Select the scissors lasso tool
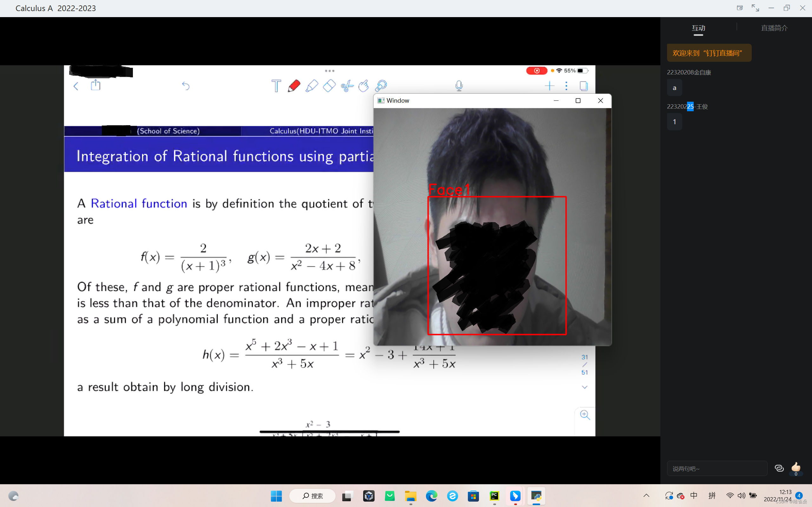The width and height of the screenshot is (812, 507). [347, 86]
